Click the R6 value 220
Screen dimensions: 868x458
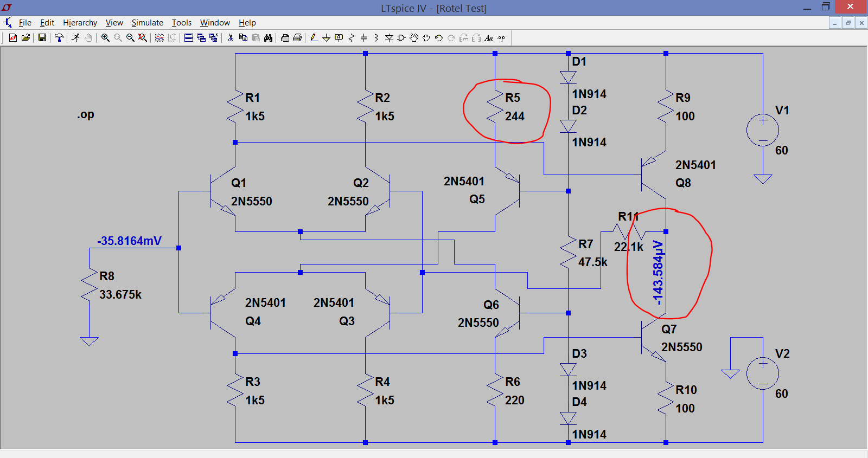coord(515,400)
